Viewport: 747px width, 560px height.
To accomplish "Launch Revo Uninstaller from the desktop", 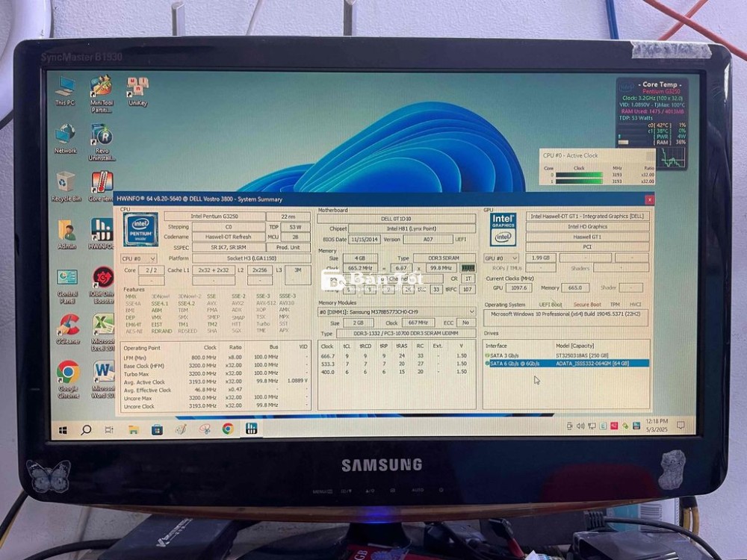I will tap(102, 142).
